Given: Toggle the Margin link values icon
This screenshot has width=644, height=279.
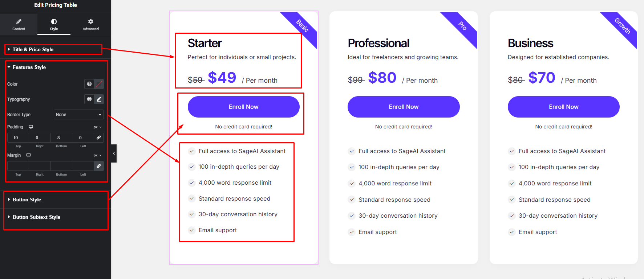Looking at the screenshot, I should [x=98, y=166].
